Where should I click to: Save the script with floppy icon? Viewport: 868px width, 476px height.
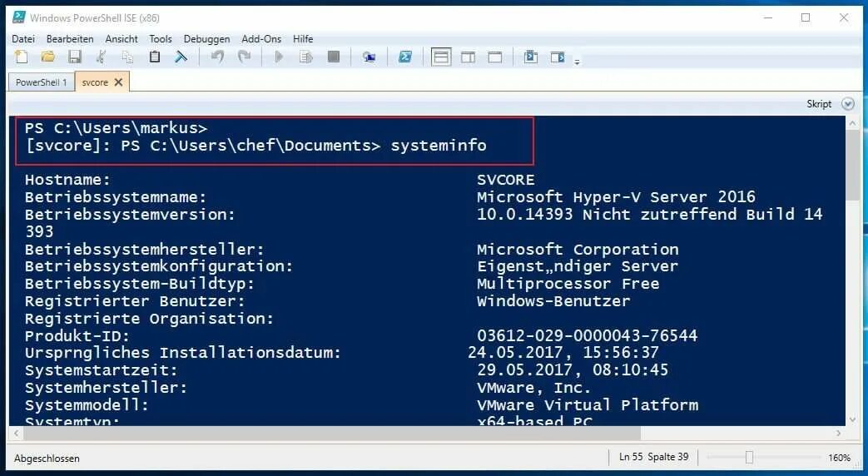(75, 57)
